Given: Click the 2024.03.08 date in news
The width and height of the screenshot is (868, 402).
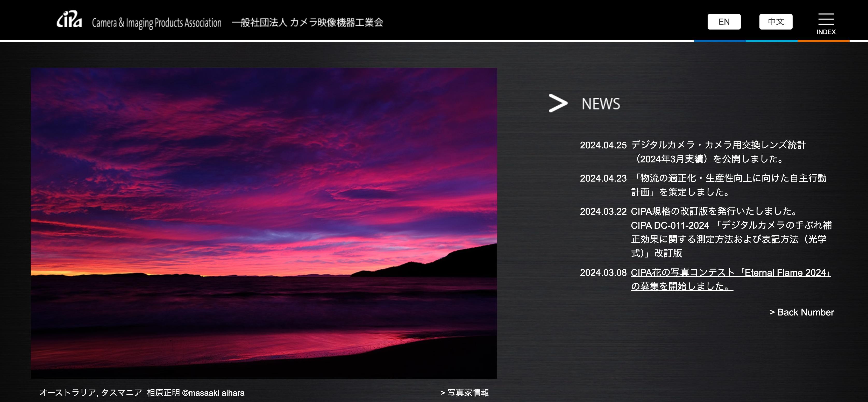Looking at the screenshot, I should pos(603,272).
